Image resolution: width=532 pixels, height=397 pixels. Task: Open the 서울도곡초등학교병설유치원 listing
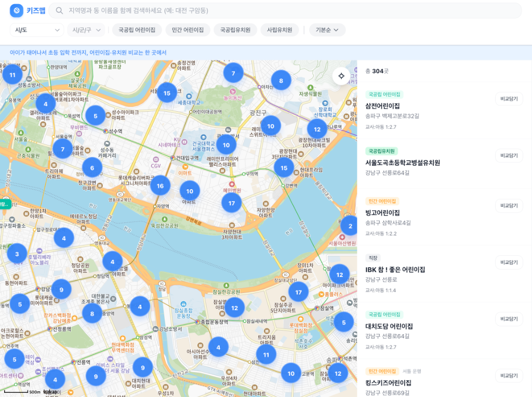click(403, 163)
